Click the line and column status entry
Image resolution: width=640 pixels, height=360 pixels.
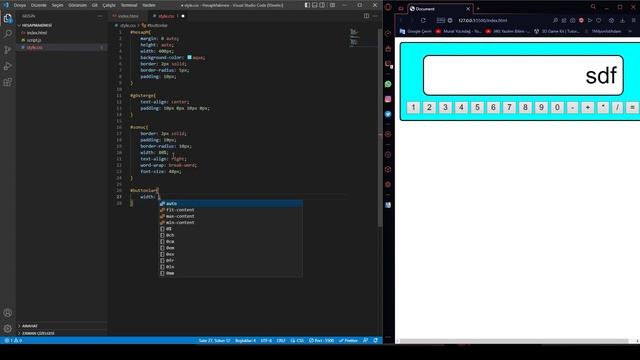pyautogui.click(x=214, y=340)
